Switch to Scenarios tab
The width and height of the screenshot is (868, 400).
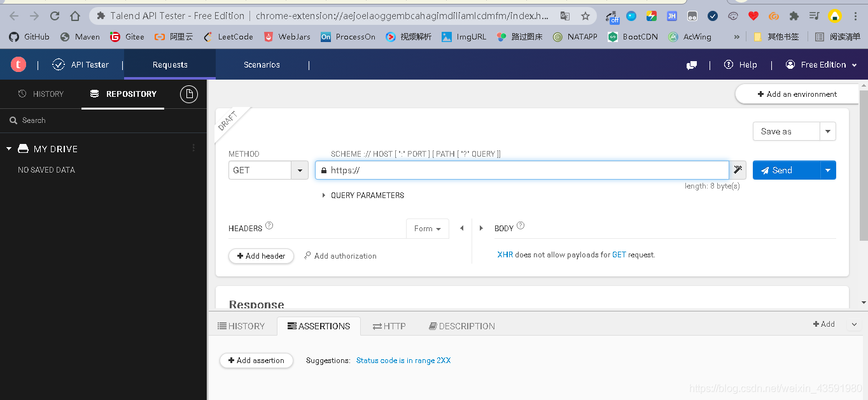click(x=262, y=64)
